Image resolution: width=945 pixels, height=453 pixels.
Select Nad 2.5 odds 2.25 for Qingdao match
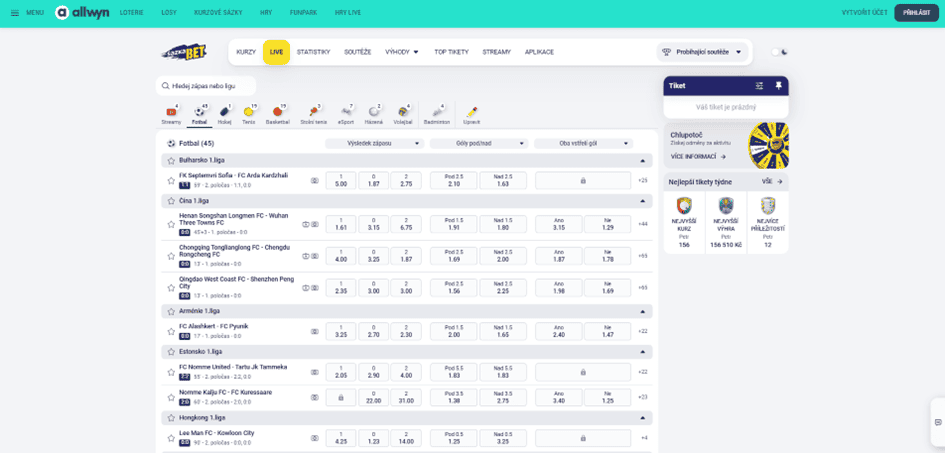point(503,287)
